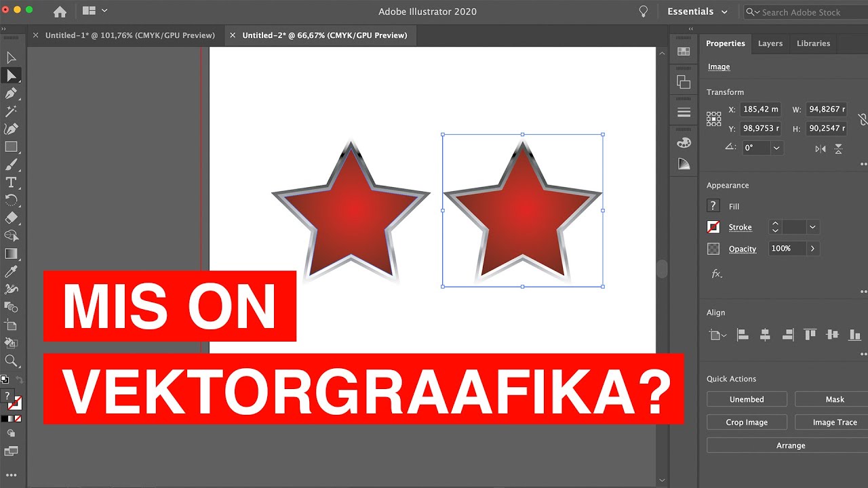
Task: Switch to the Layers tab
Action: (770, 43)
